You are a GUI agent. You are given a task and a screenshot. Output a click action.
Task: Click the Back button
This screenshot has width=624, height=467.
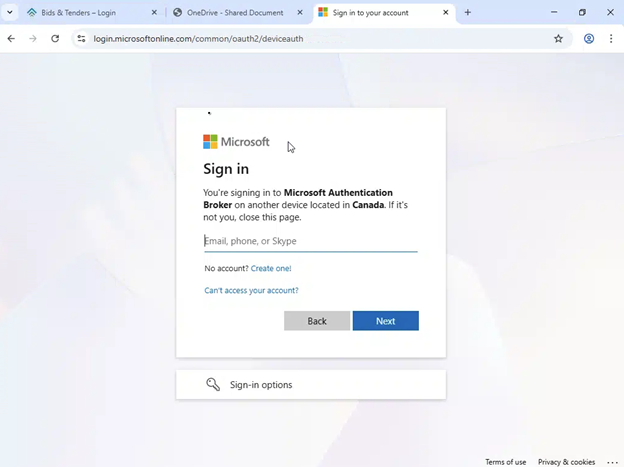point(317,321)
